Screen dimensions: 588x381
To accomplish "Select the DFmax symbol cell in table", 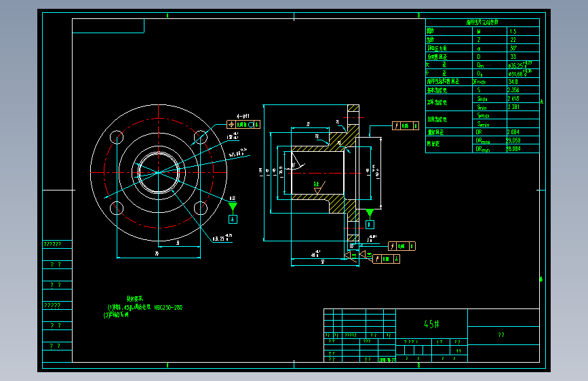I will [490, 82].
